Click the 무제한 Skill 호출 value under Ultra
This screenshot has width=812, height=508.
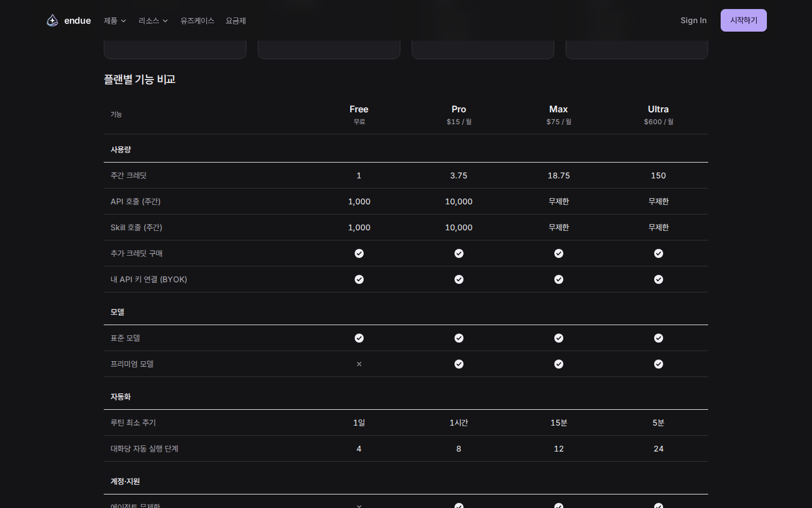pyautogui.click(x=659, y=227)
